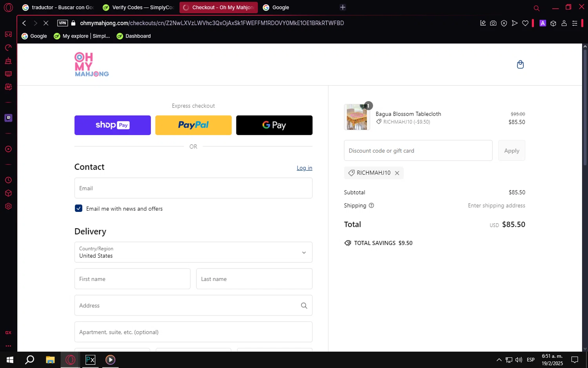This screenshot has width=588, height=368.
Task: Open the network icon in system tray
Action: click(x=509, y=360)
